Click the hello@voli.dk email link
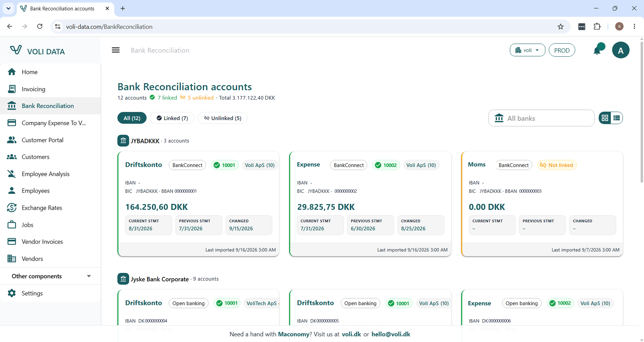 391,334
